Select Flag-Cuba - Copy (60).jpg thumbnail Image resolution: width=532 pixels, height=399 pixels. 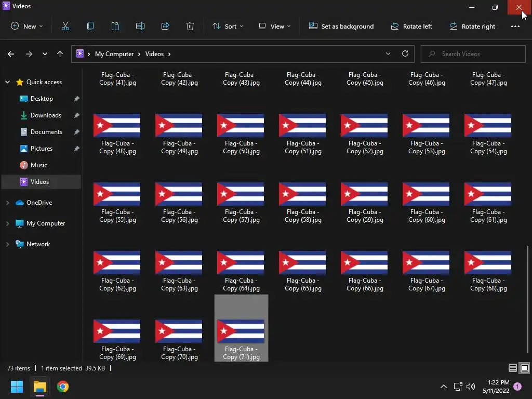[x=426, y=194]
